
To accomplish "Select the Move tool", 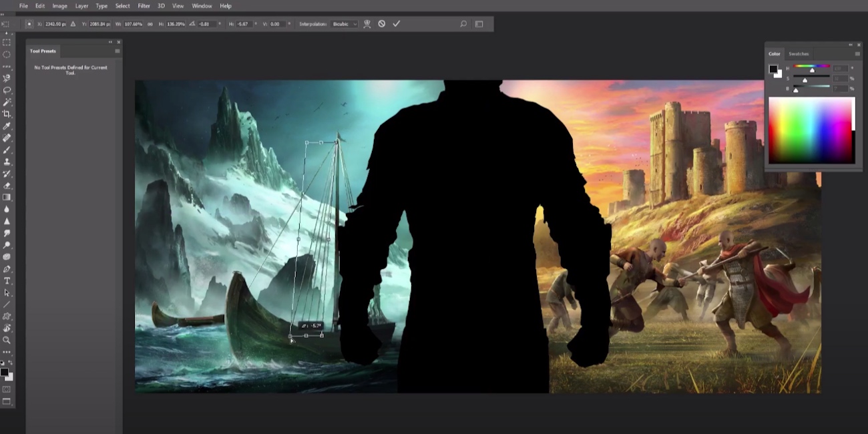I will click(7, 23).
